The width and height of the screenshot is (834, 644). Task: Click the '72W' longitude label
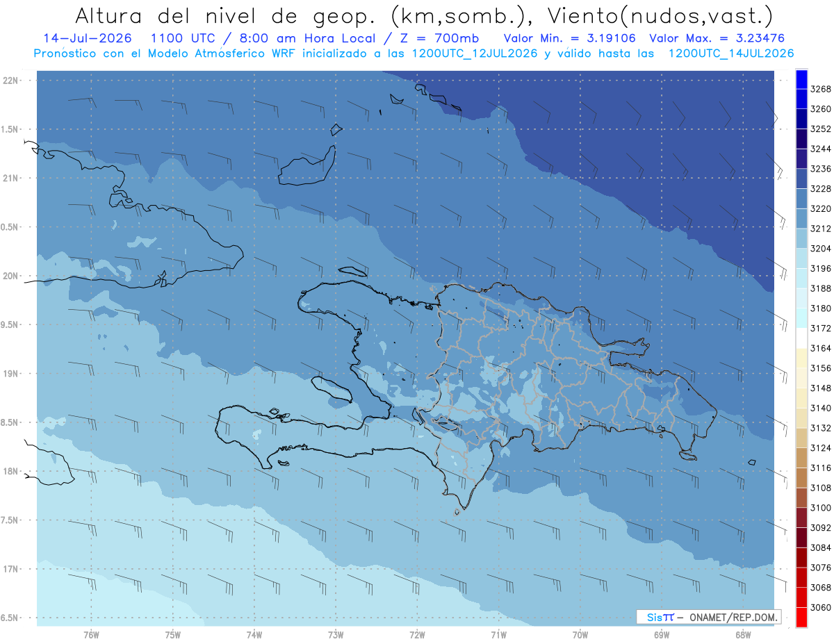point(417,635)
